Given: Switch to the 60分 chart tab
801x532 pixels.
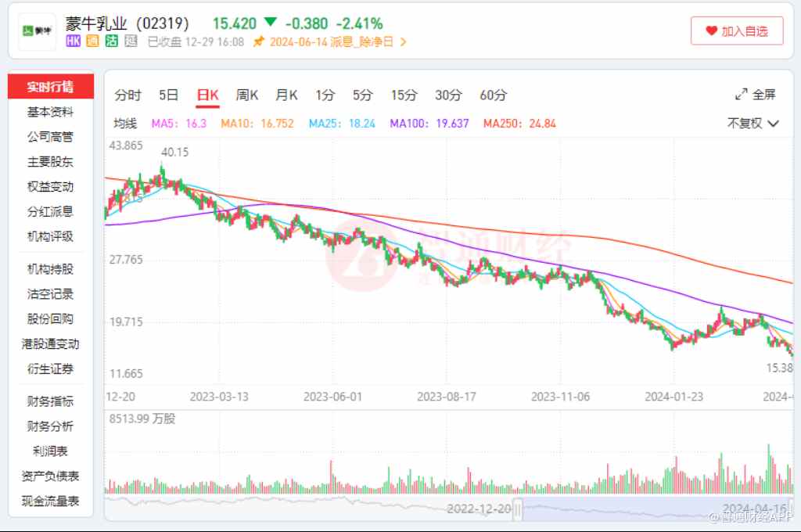Looking at the screenshot, I should (493, 95).
